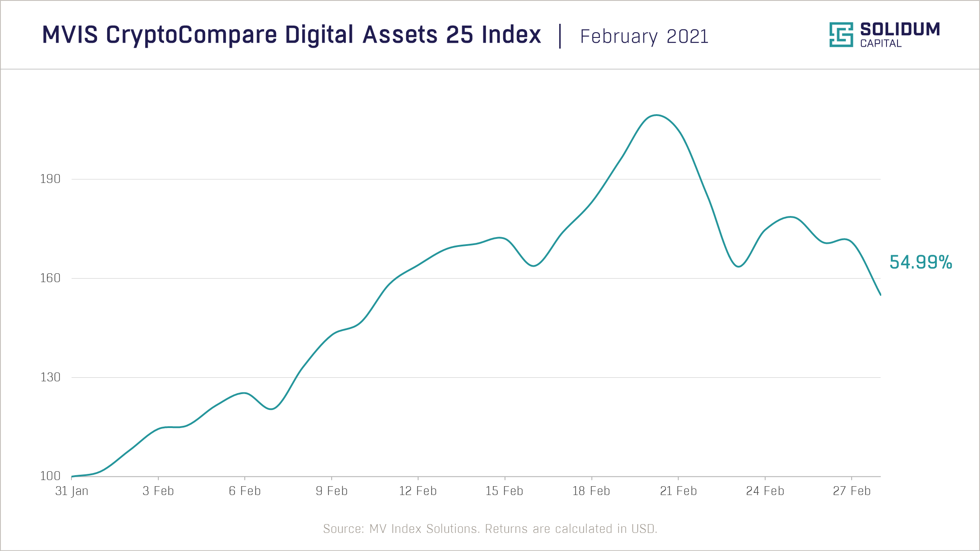Viewport: 980px width, 551px height.
Task: Click the 100 y-axis label
Action: pyautogui.click(x=50, y=476)
